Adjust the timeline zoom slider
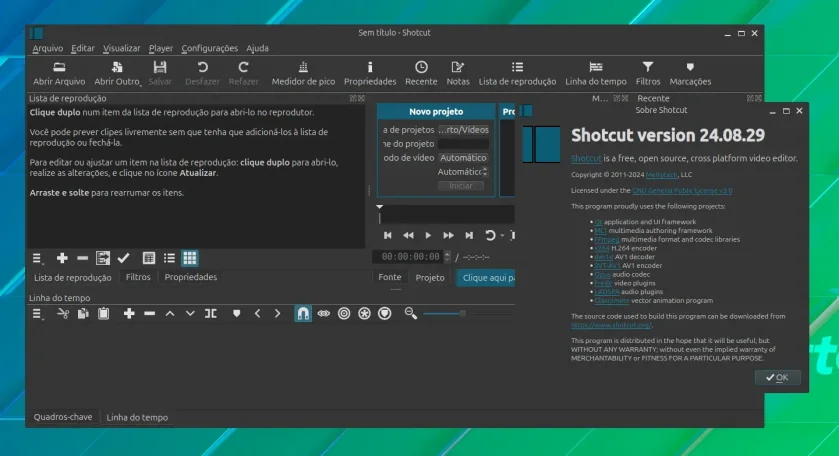The image size is (840, 456). click(x=462, y=313)
